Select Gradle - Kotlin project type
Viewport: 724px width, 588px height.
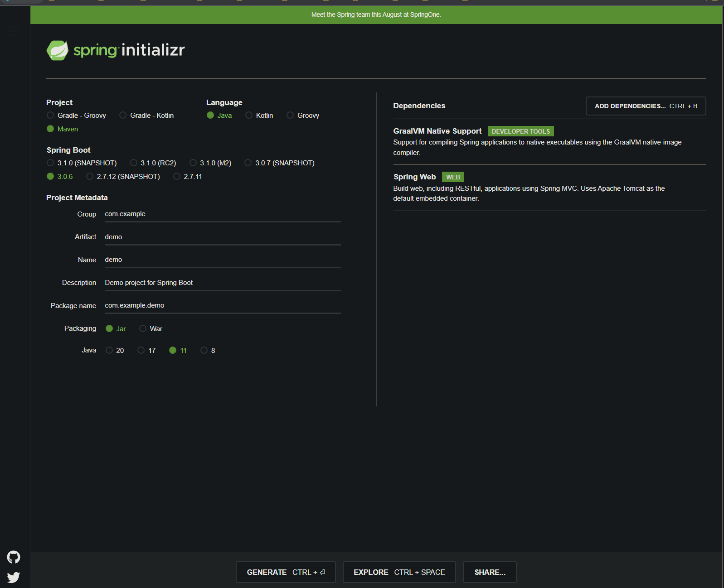coord(146,116)
